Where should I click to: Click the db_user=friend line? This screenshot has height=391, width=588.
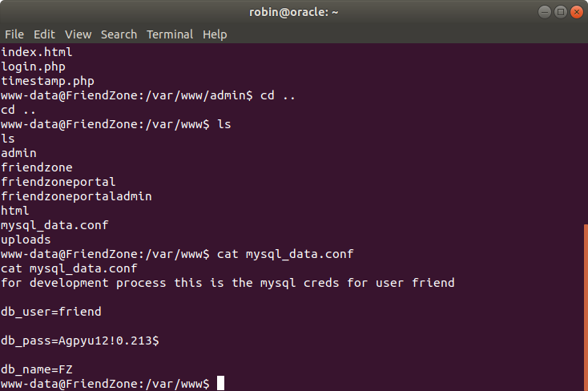pyautogui.click(x=51, y=312)
